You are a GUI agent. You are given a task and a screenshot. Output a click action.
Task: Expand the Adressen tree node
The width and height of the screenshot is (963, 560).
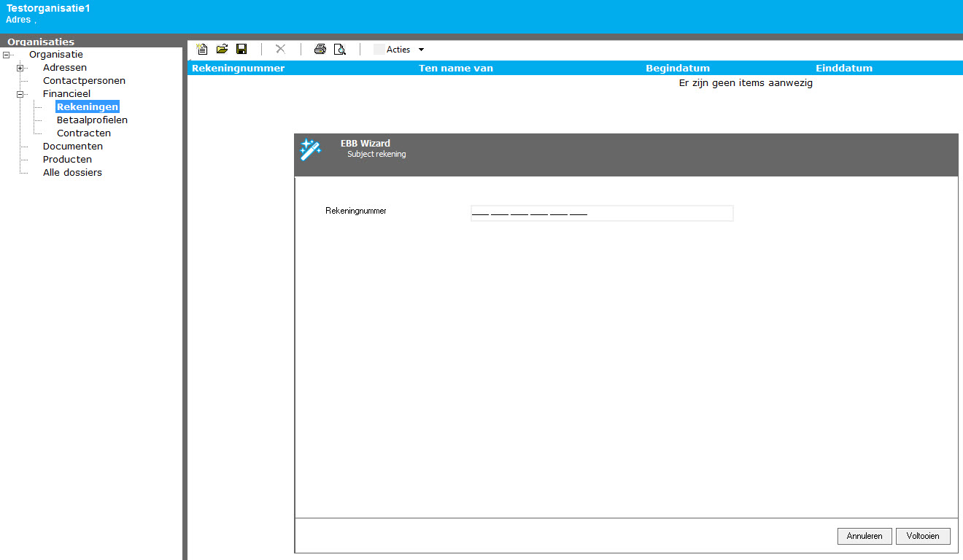pyautogui.click(x=20, y=68)
